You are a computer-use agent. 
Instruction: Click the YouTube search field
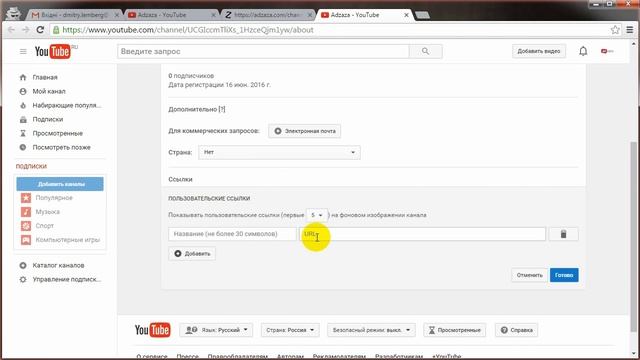tap(263, 51)
